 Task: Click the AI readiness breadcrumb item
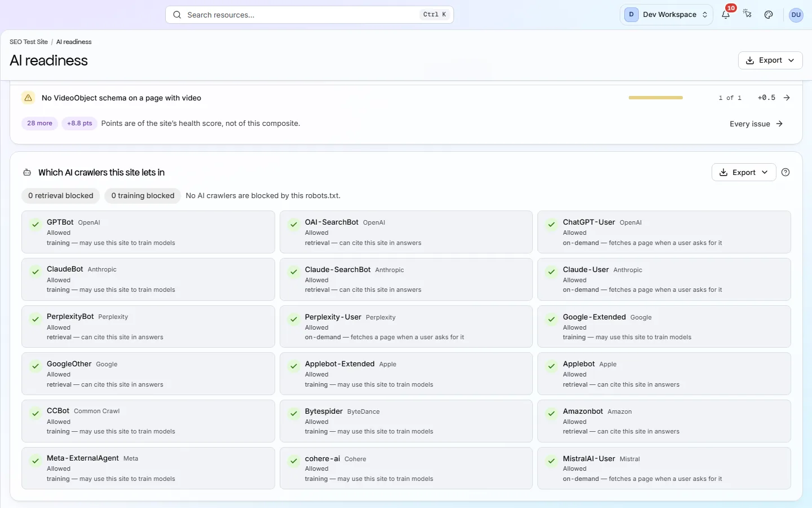pos(74,42)
